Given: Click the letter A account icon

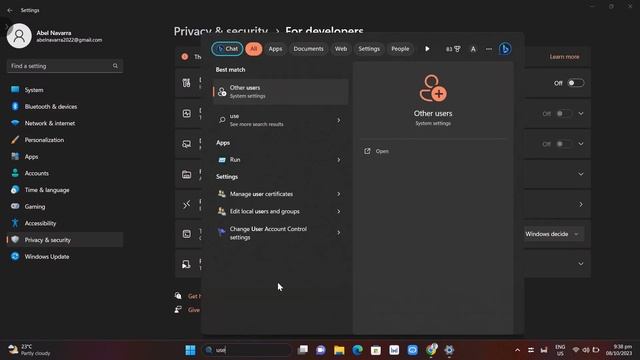Looking at the screenshot, I should pyautogui.click(x=473, y=49).
